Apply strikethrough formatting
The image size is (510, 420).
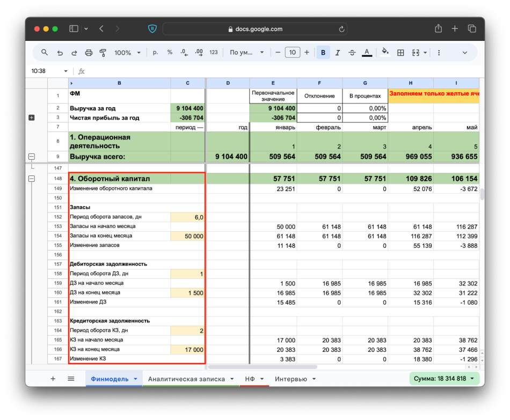(x=352, y=53)
